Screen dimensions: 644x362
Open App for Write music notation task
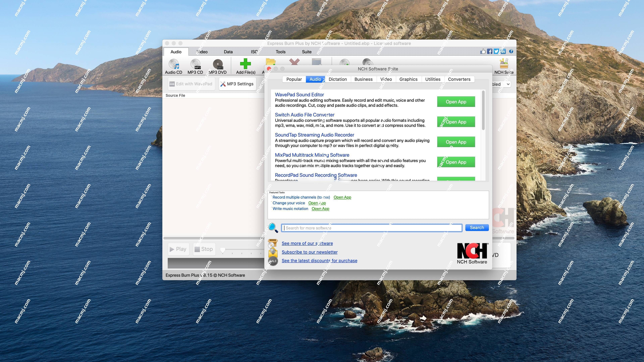click(x=320, y=209)
